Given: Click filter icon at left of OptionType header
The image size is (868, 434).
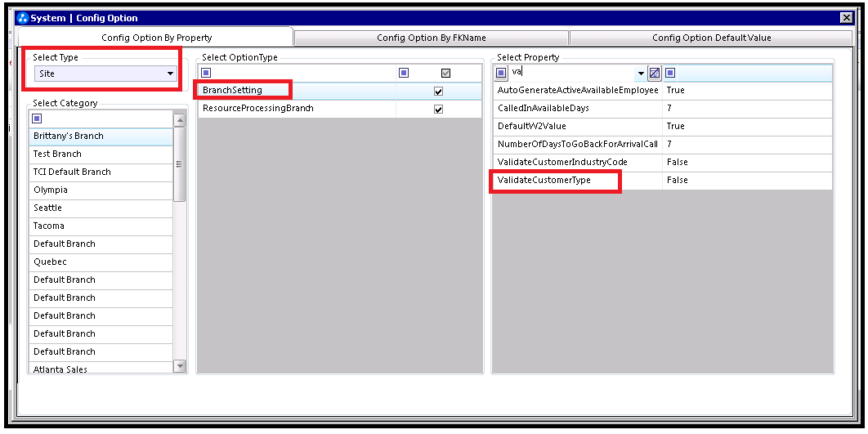Looking at the screenshot, I should point(206,73).
